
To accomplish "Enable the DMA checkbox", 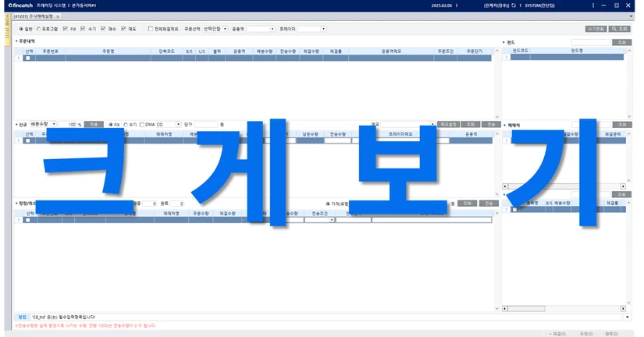I will click(142, 124).
